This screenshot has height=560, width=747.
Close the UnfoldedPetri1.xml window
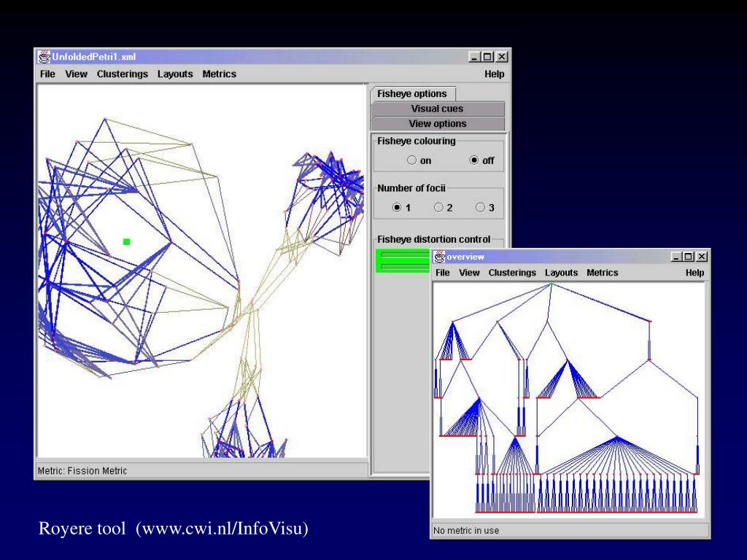[502, 57]
